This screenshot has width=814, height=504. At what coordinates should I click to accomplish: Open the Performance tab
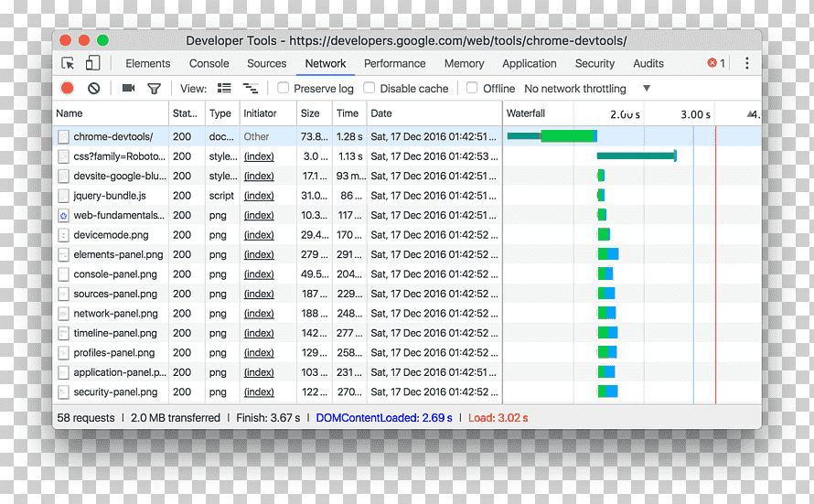coord(394,63)
